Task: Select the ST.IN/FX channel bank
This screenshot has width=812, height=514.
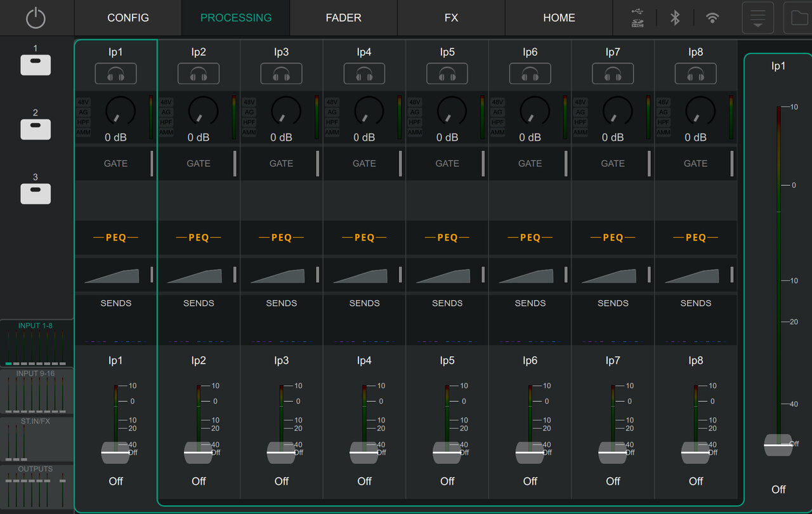Action: [x=36, y=439]
